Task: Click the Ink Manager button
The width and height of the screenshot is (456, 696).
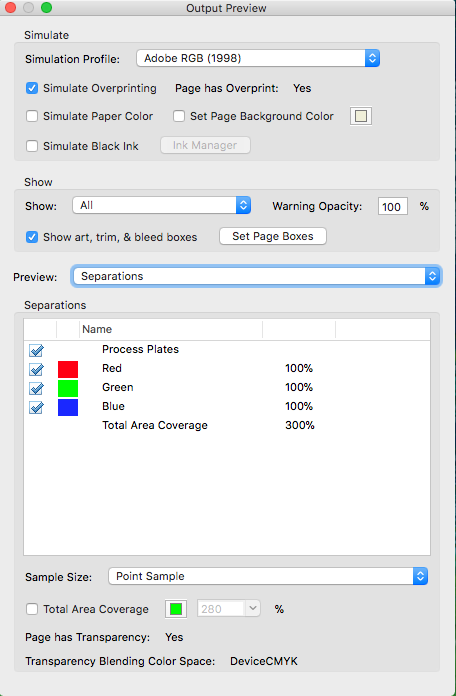Action: 205,145
